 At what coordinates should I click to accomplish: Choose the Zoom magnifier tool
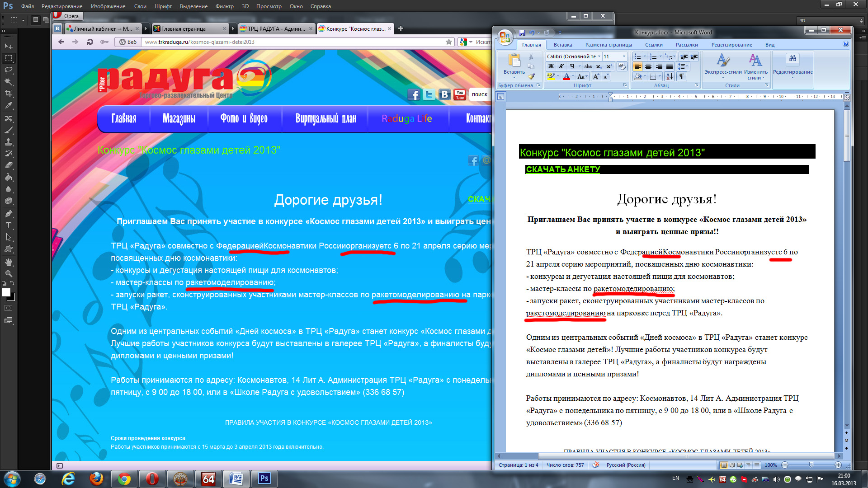[x=9, y=274]
